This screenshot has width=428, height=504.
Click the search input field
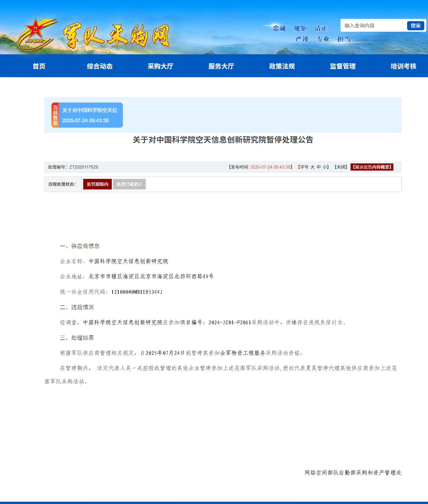(374, 26)
